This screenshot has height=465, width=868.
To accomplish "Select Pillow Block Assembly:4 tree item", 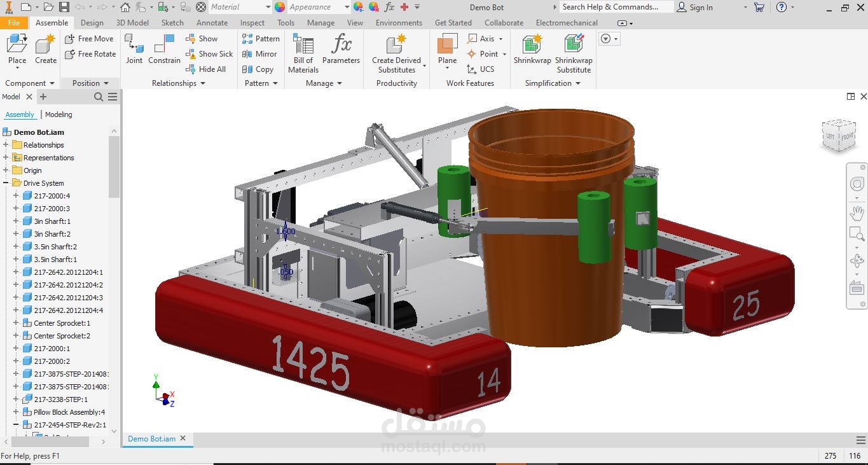I will point(69,412).
